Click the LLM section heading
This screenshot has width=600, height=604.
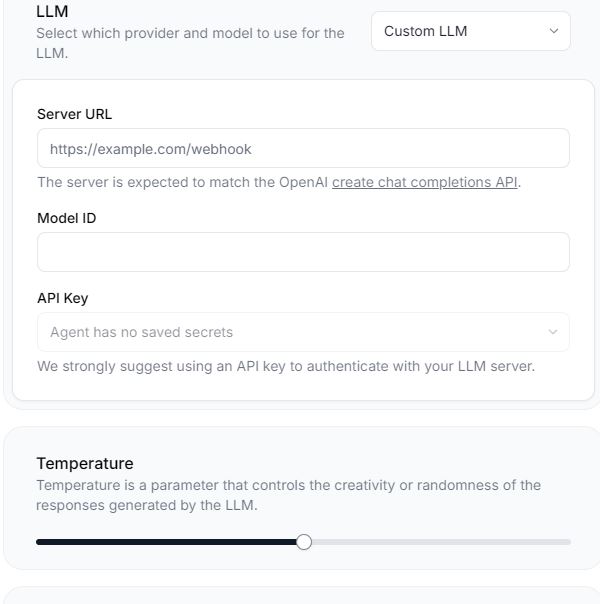51,12
